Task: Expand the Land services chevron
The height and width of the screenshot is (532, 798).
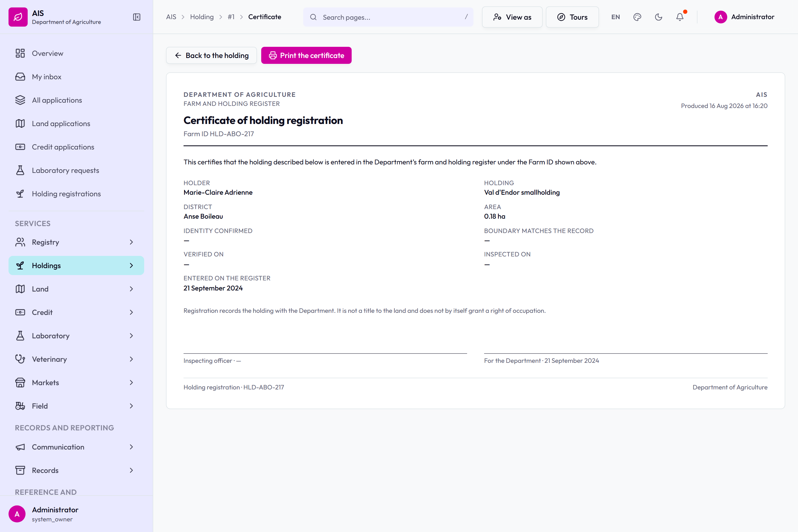Action: (131, 289)
